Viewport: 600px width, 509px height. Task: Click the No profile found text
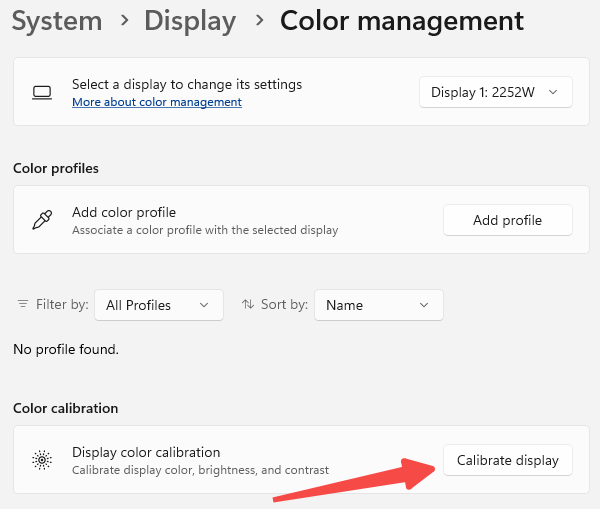click(x=66, y=349)
